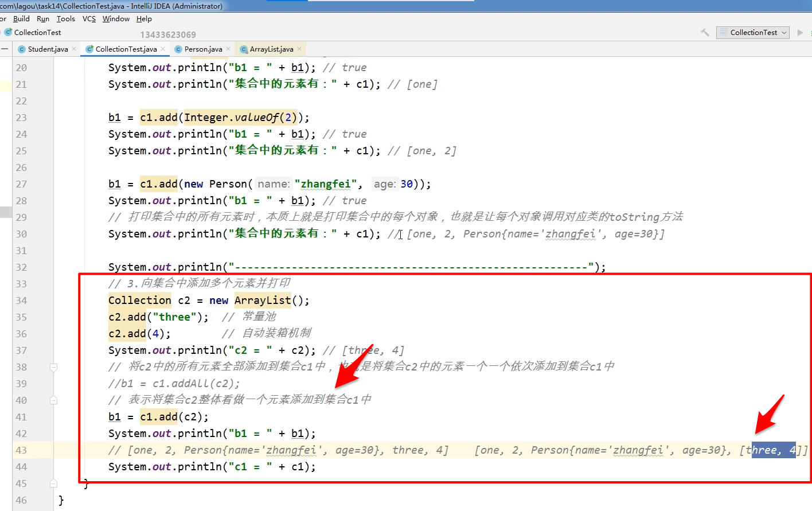Click the '// 3.向集合中添加多个元素并打印' comment
This screenshot has height=511, width=812.
coord(199,283)
